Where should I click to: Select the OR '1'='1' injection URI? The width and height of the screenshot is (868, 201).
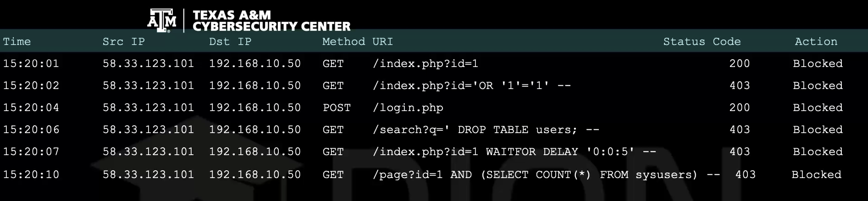(472, 85)
